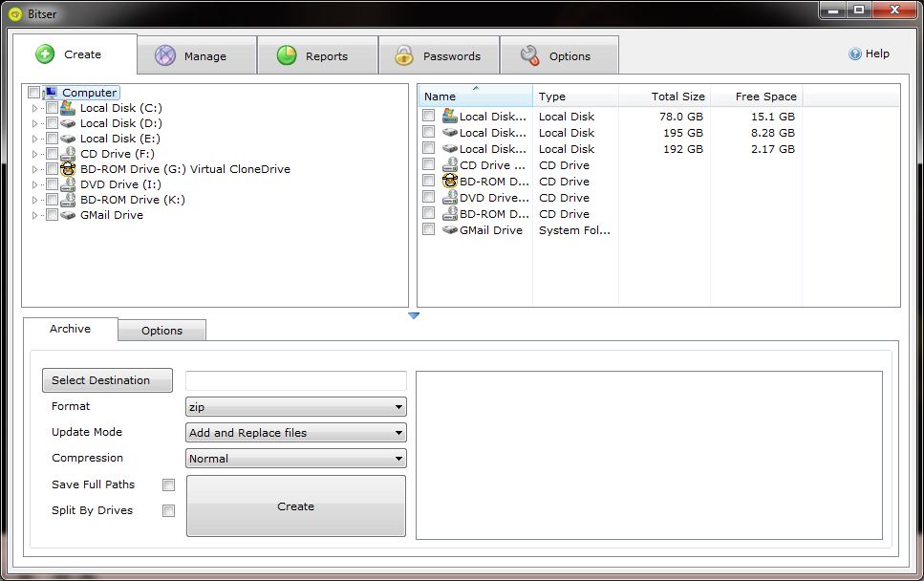Check the CD Drive (F:) tree checkbox
Viewport: 924px width, 581px height.
(52, 154)
